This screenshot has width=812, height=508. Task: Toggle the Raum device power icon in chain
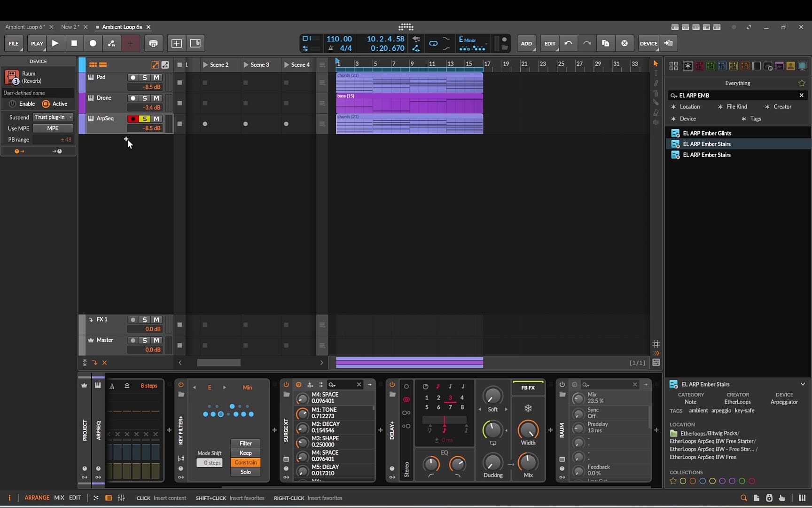(x=562, y=385)
